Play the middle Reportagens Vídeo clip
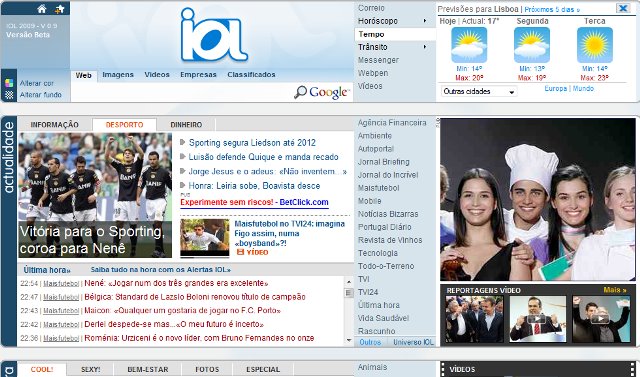Image resolution: width=640 pixels, height=377 pixels. [538, 319]
